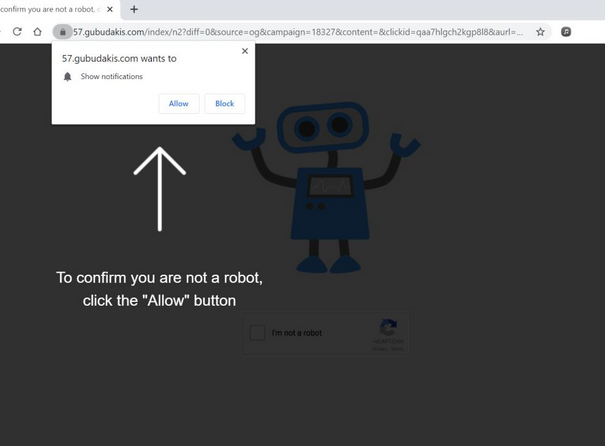This screenshot has width=605, height=446.
Task: Dismiss the notification permission popup
Action: 245,51
